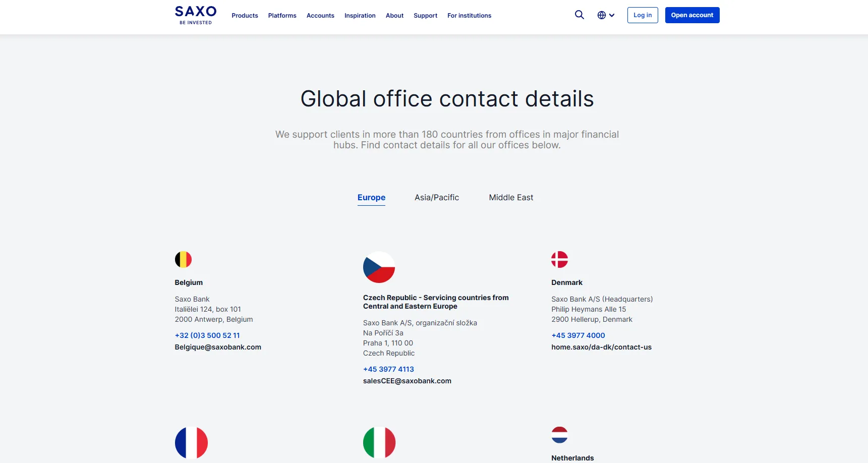Expand the language selector chevron
The image size is (868, 463).
[x=612, y=15]
